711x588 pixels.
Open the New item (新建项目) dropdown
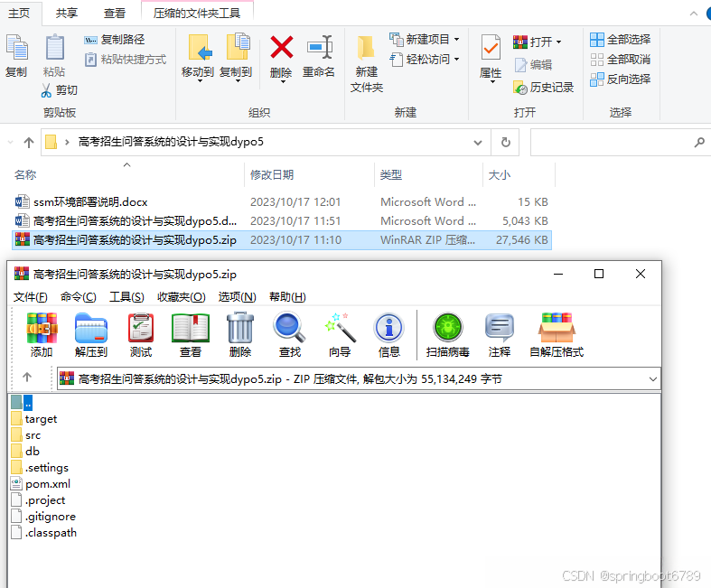[456, 40]
